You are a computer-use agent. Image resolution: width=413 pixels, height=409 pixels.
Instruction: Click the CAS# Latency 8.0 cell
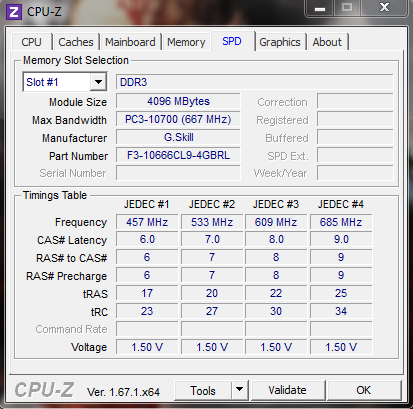(x=276, y=239)
